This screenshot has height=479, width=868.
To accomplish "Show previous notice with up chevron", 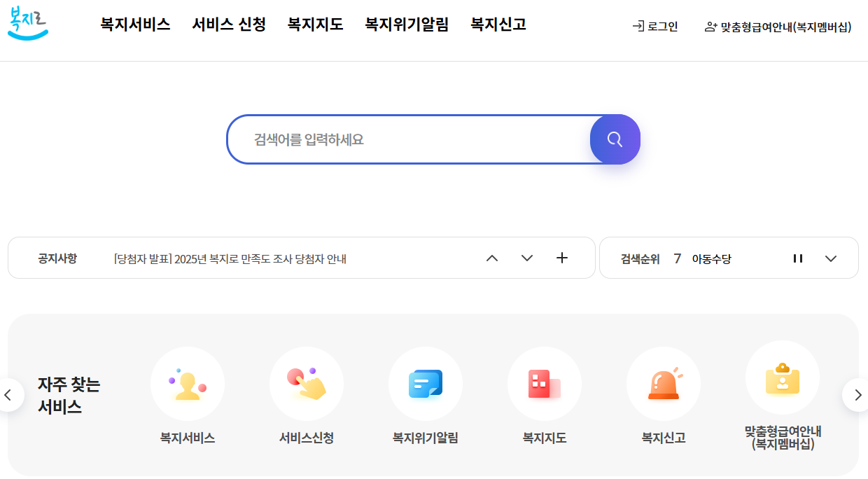I will click(492, 258).
